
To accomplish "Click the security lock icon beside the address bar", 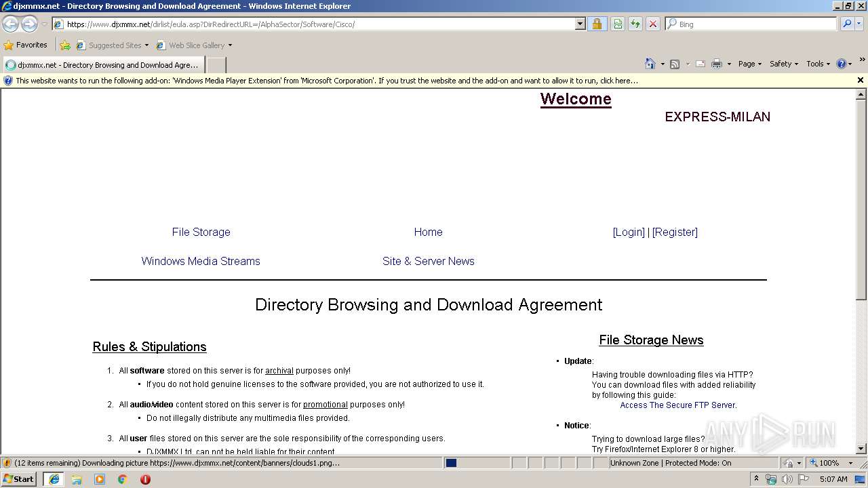I will 597,24.
